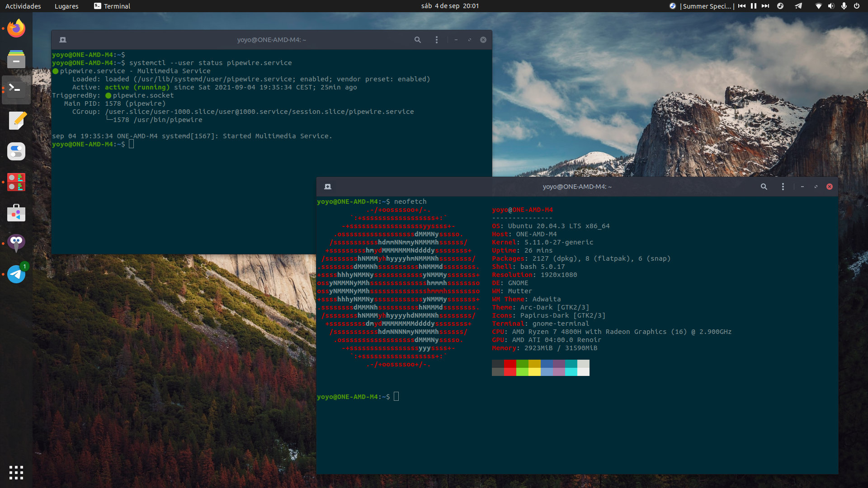Image resolution: width=868 pixels, height=488 pixels.
Task: Open the Tweaks toggle-switch dock icon
Action: pos(16,151)
